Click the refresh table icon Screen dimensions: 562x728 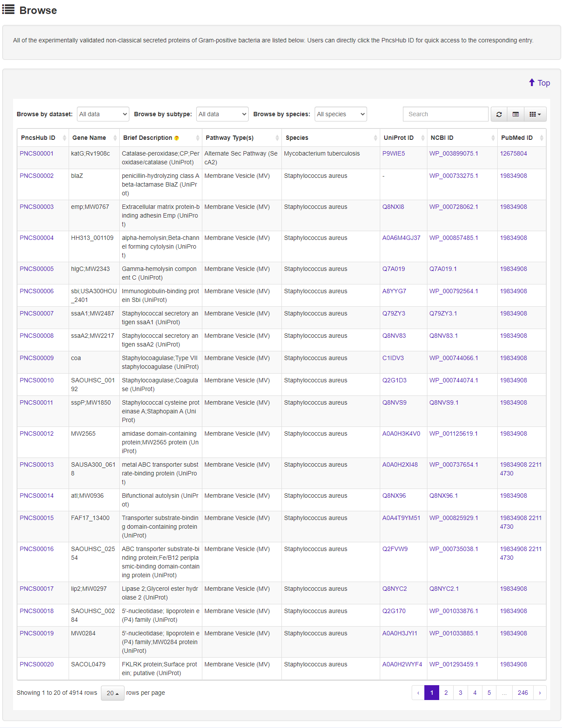(x=499, y=114)
